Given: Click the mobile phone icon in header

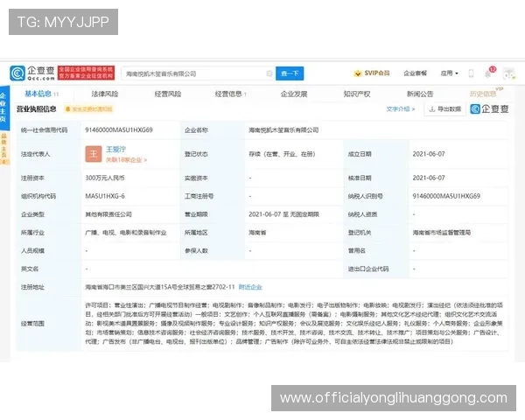Looking at the screenshot, I should [x=471, y=73].
